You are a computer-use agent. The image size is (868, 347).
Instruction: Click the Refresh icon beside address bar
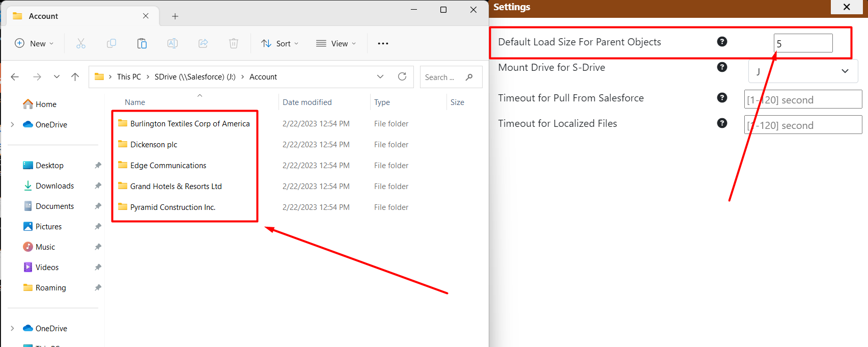coord(402,76)
